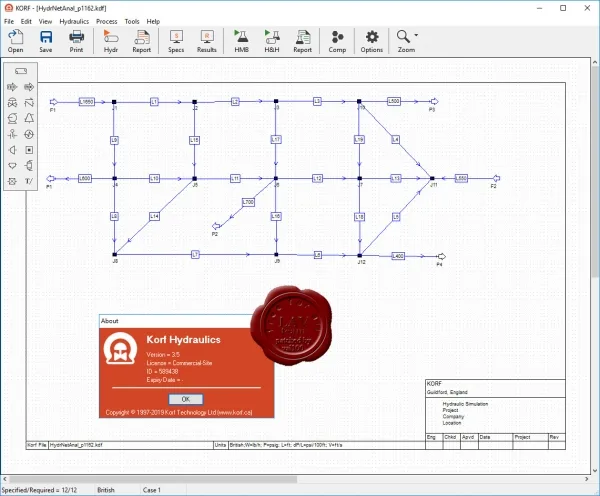600x496 pixels.
Task: Run hydraulics with the Hydr icon
Action: [111, 41]
